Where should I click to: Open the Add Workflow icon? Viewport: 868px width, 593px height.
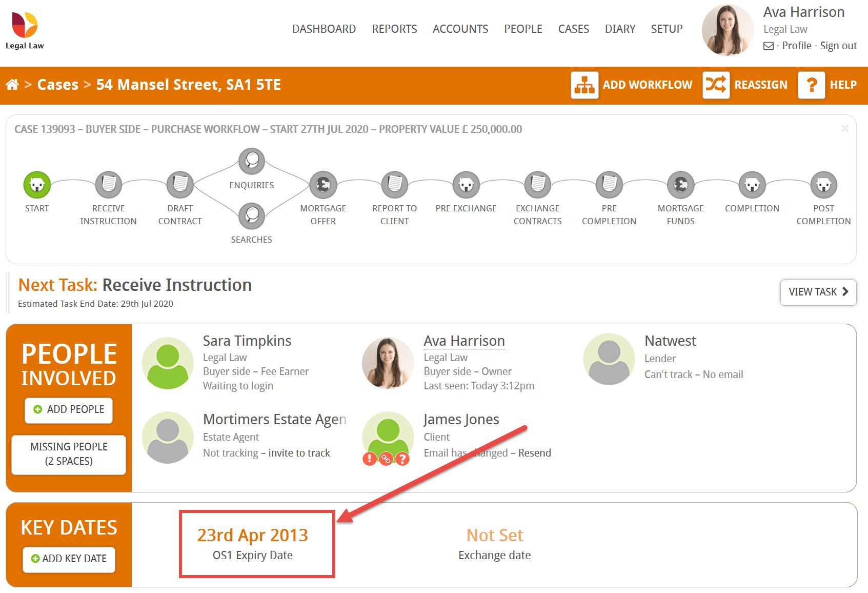584,85
